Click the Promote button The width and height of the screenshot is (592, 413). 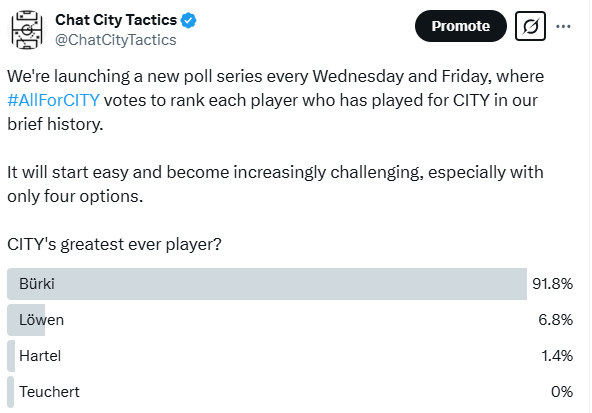click(x=461, y=26)
